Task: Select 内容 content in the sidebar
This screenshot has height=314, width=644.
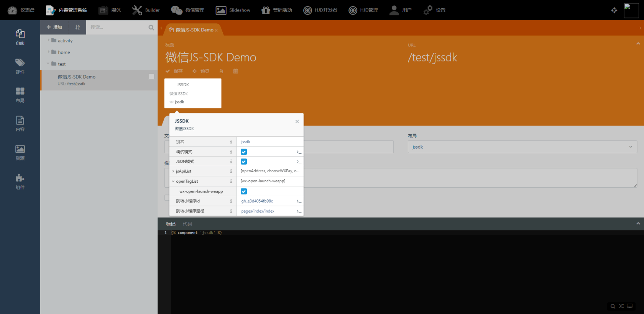Action: [x=20, y=124]
